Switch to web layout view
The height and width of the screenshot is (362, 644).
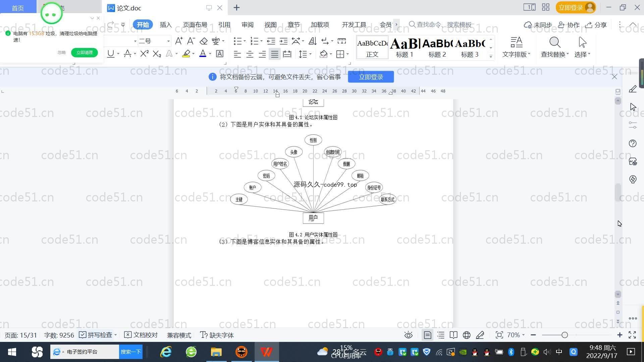[467, 335]
